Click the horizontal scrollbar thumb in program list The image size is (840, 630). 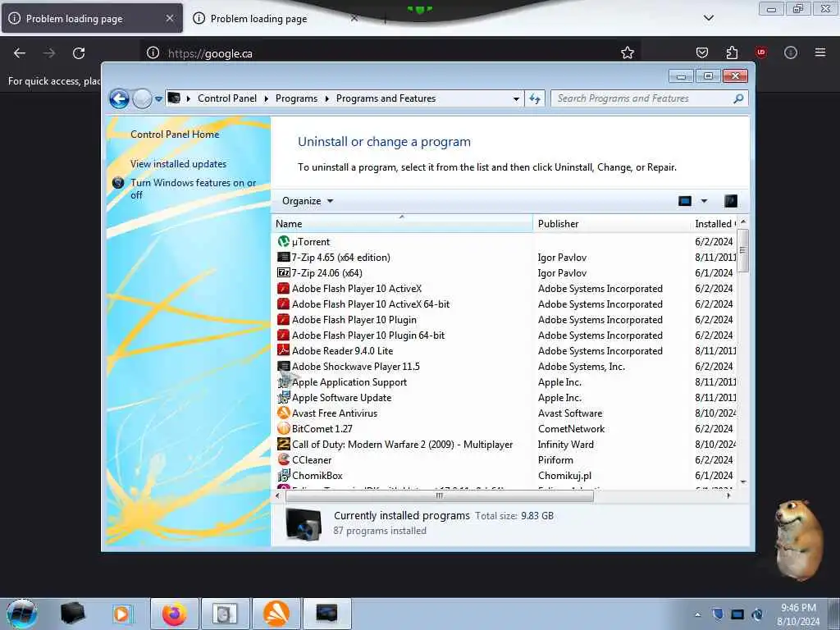[440, 496]
